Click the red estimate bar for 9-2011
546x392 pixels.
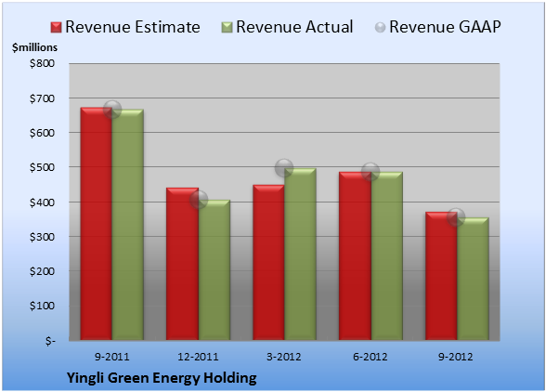97,224
